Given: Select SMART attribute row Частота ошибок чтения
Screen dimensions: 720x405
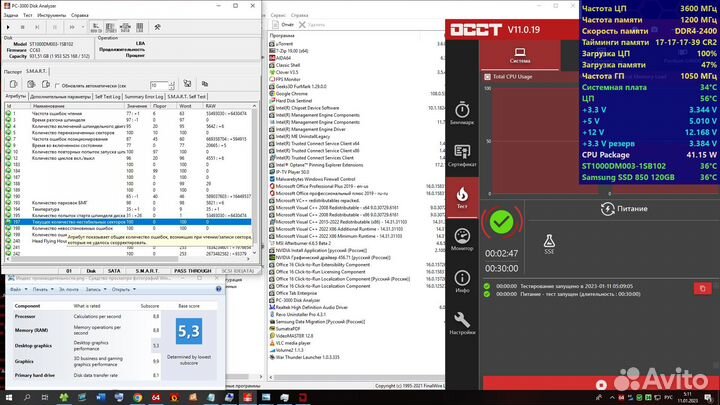Looking at the screenshot, I should (x=128, y=113).
